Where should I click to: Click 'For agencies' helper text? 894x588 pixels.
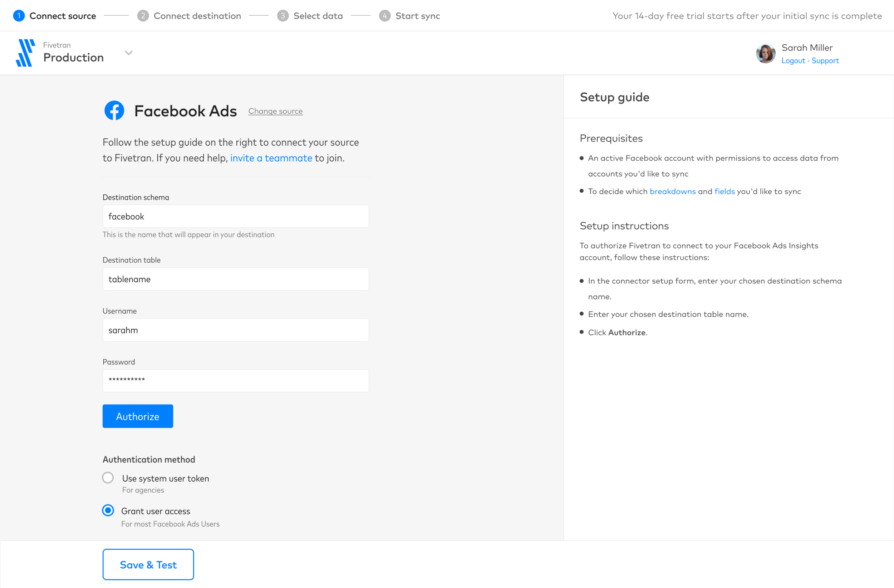tap(143, 490)
